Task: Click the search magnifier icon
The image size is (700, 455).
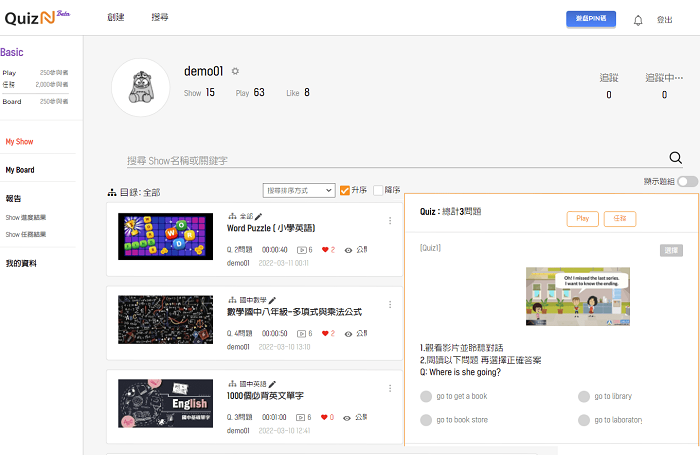Action: coord(675,158)
